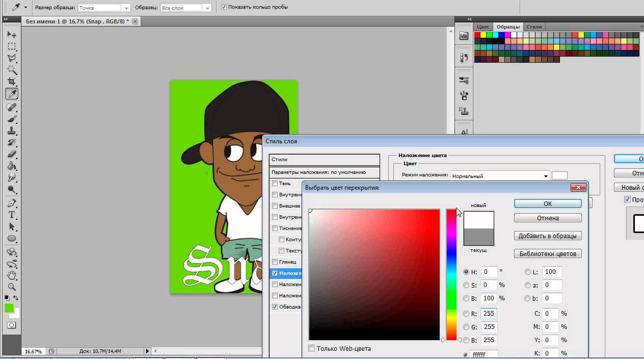Select the Move tool
The width and height of the screenshot is (644, 359).
pyautogui.click(x=12, y=34)
